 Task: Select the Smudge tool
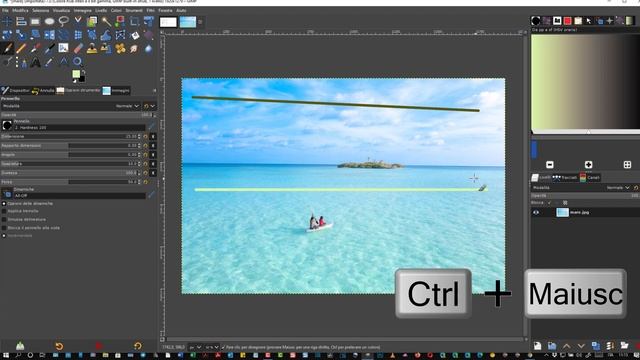(x=134, y=49)
